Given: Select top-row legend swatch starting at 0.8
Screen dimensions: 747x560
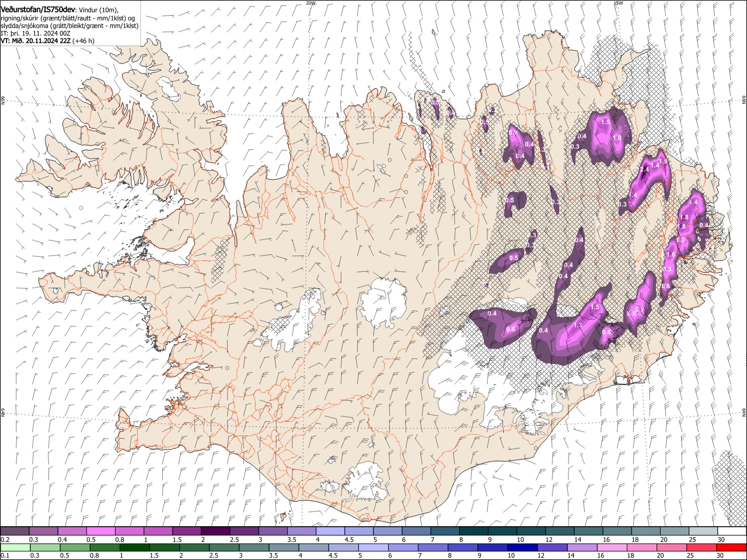Looking at the screenshot, I should tap(130, 531).
